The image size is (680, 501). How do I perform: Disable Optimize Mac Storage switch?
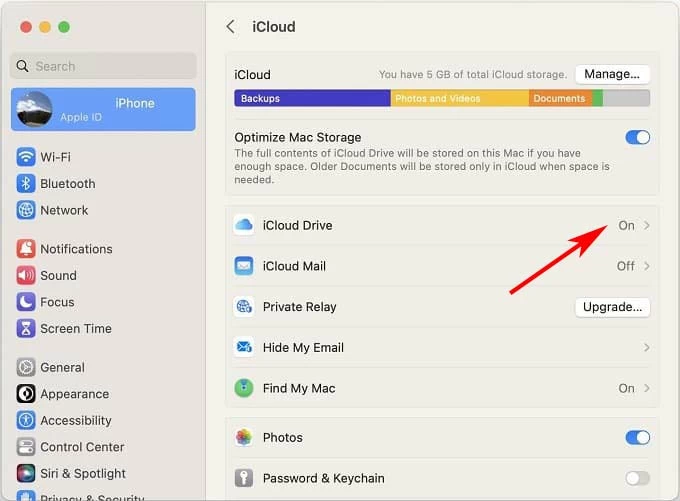coord(637,138)
